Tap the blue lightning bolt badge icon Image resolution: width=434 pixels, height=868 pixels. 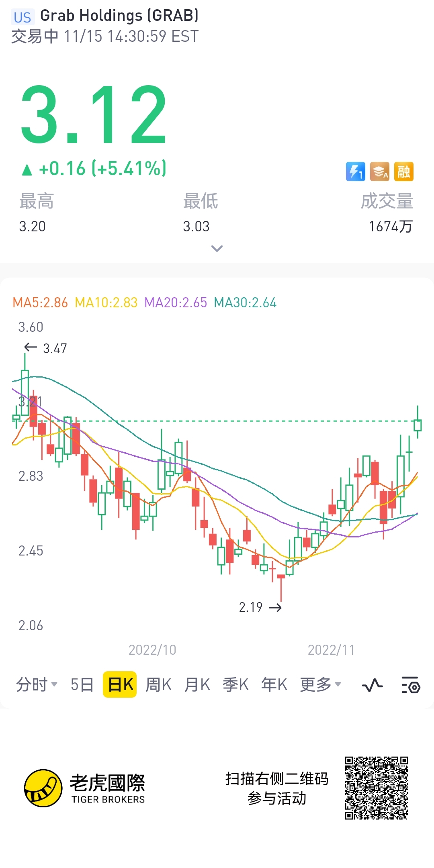point(356,172)
